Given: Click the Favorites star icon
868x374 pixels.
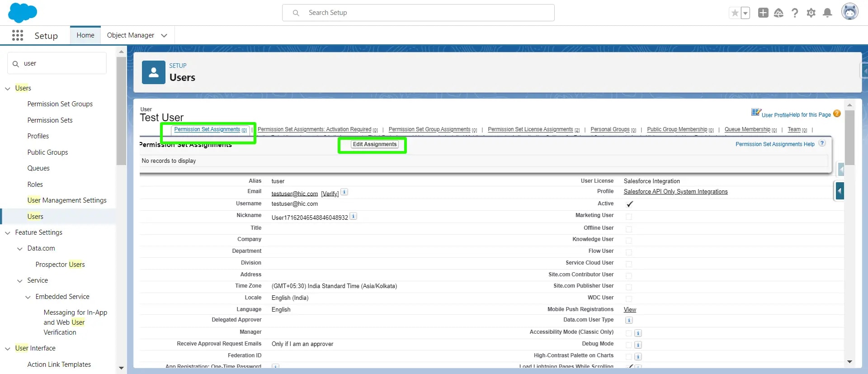Looking at the screenshot, I should pyautogui.click(x=735, y=13).
